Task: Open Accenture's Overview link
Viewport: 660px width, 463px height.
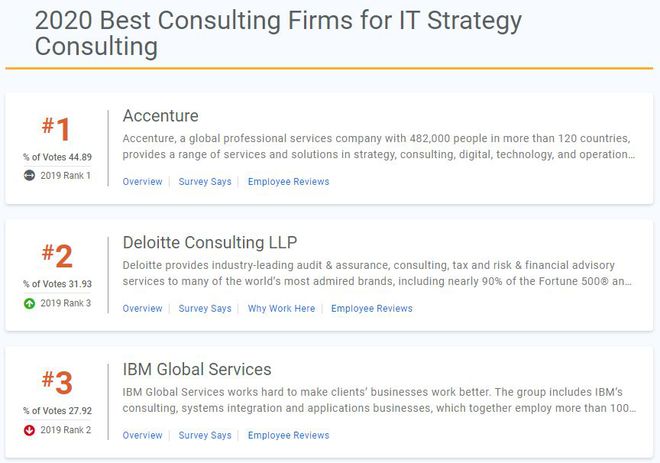Action: (x=142, y=182)
